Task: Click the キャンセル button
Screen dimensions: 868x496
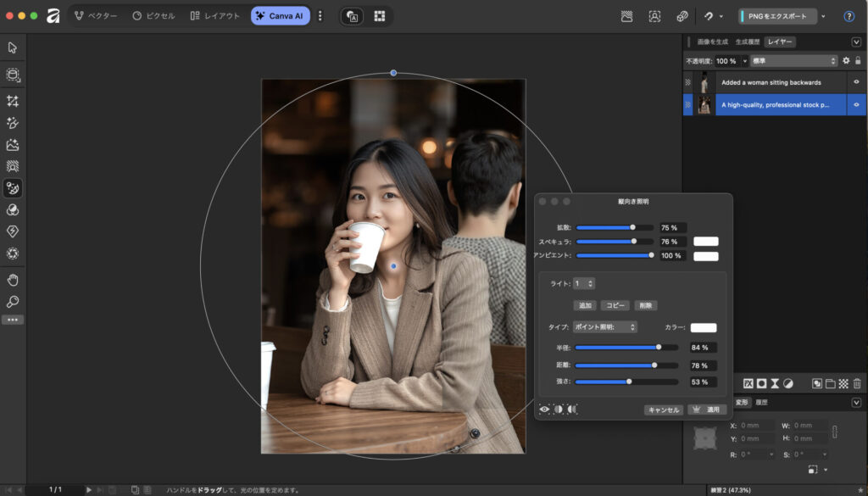Action: tap(663, 410)
